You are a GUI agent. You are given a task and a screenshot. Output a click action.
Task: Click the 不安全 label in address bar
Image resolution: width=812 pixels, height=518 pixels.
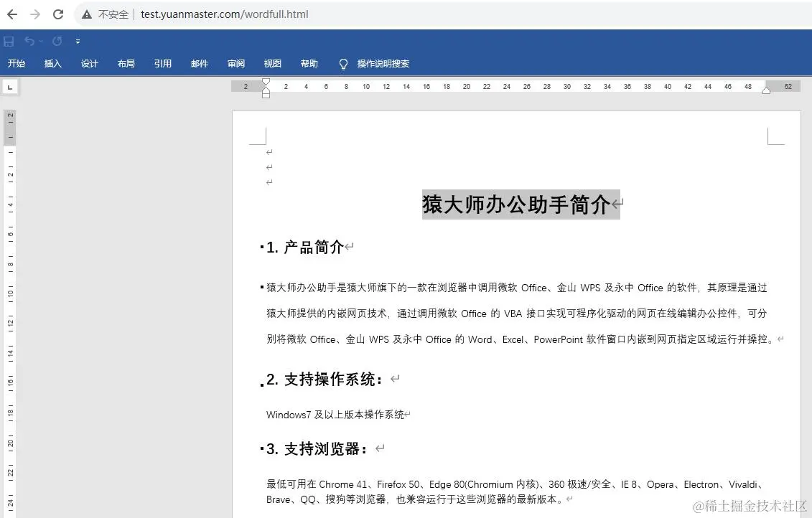(x=113, y=14)
